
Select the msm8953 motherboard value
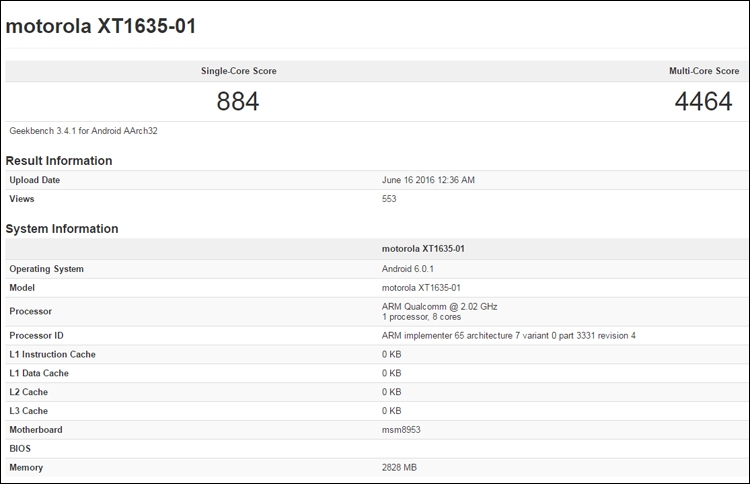[402, 430]
